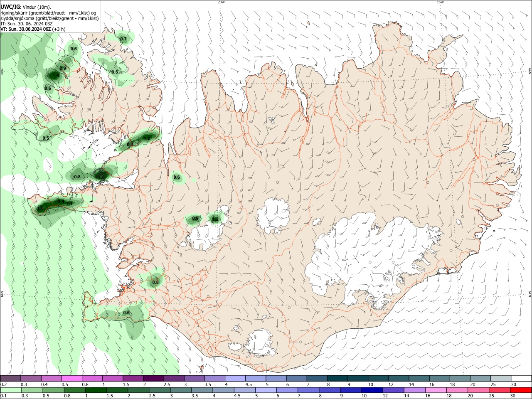Pick the white swatch after 30, upper legend row
This screenshot has height=399, width=532.
pos(521,379)
